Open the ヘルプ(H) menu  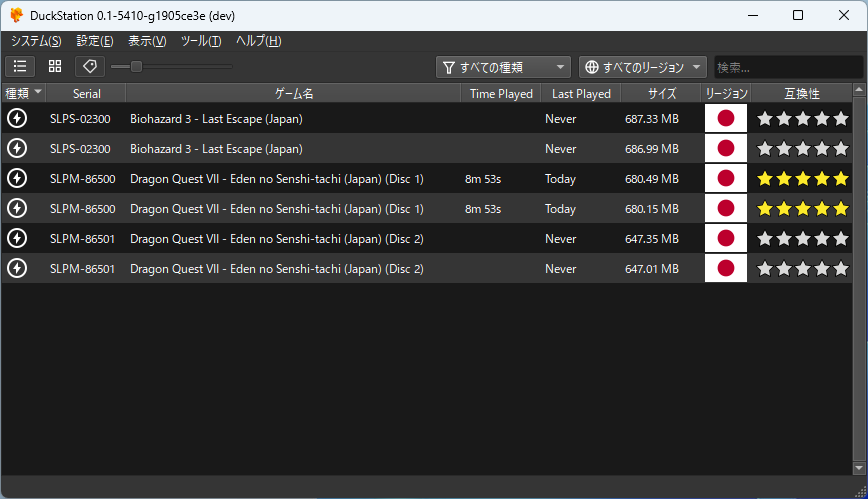tap(259, 41)
